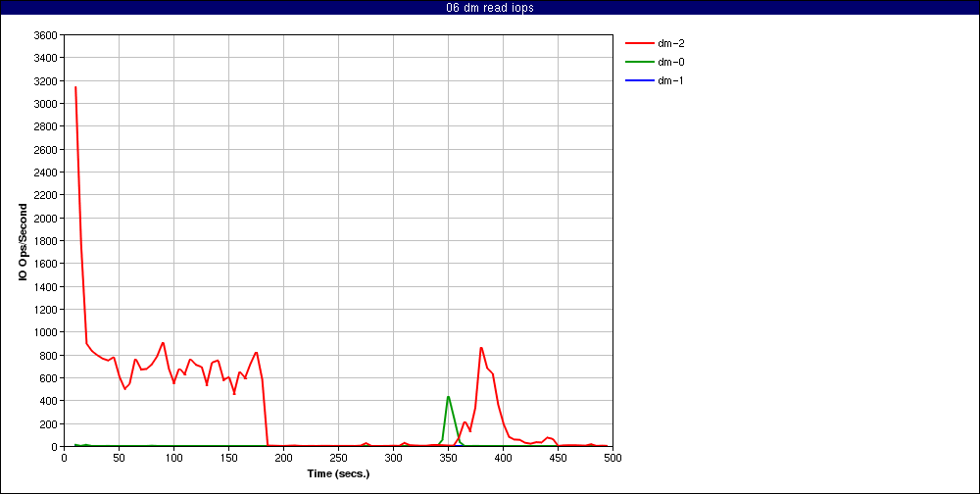Click the 400 y-axis tick label
The image size is (980, 494).
click(x=49, y=401)
